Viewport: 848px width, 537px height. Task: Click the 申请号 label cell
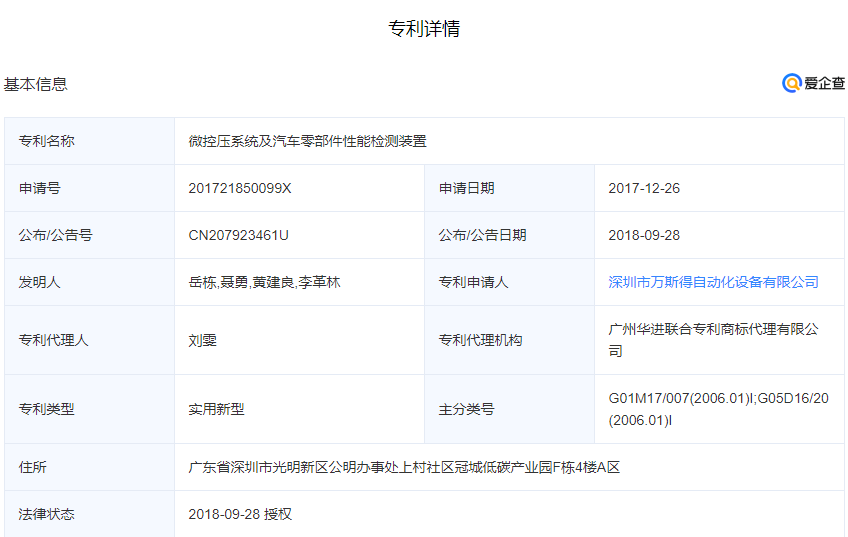pyautogui.click(x=89, y=188)
